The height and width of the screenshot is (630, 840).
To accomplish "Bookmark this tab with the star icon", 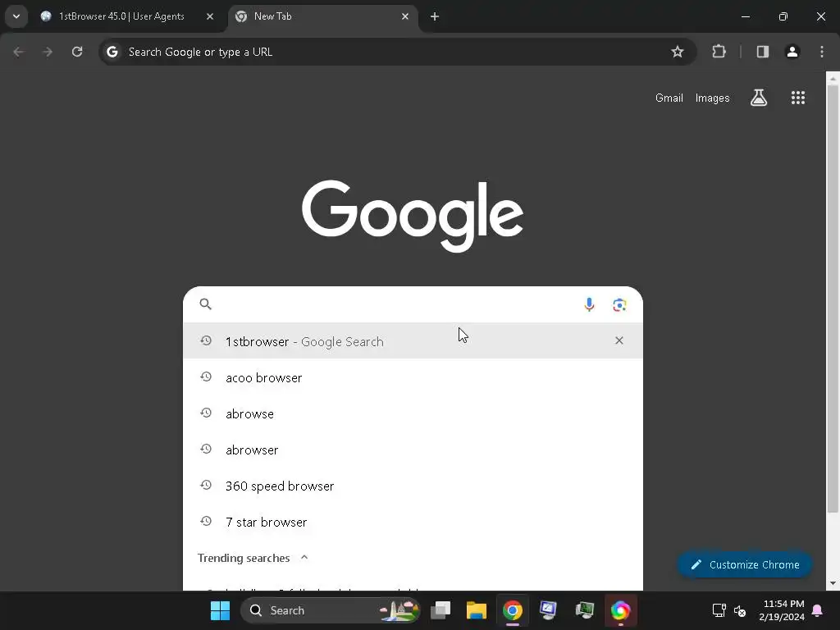I will 677,52.
